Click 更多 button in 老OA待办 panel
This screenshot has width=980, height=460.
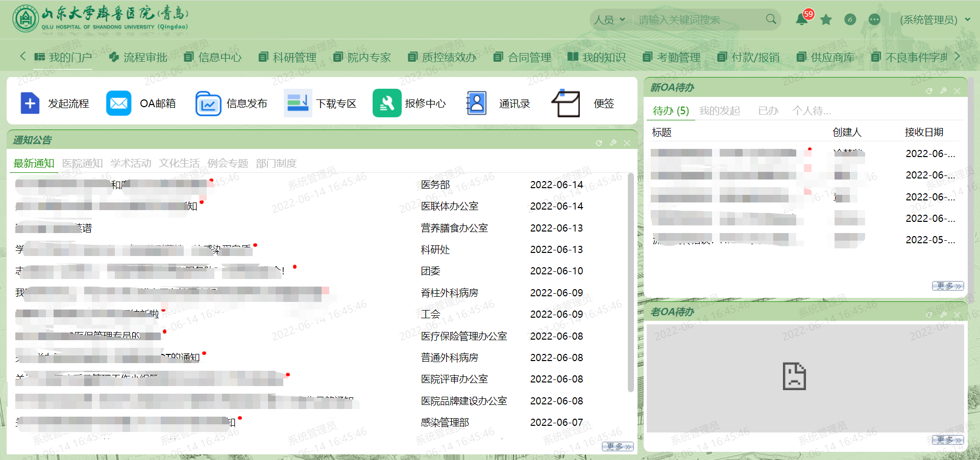click(948, 440)
